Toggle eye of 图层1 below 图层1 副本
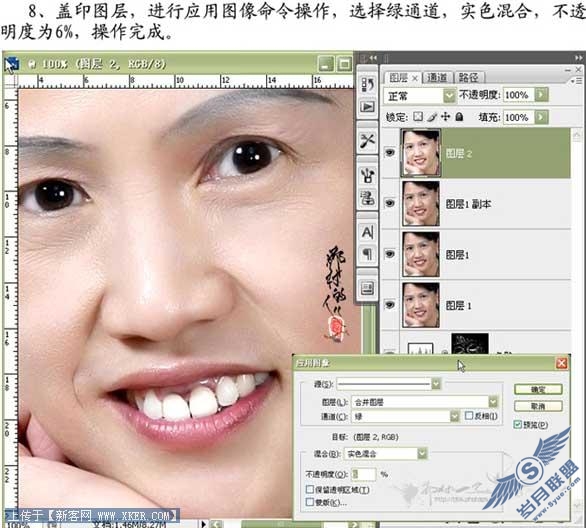This screenshot has width=586, height=528. [390, 254]
